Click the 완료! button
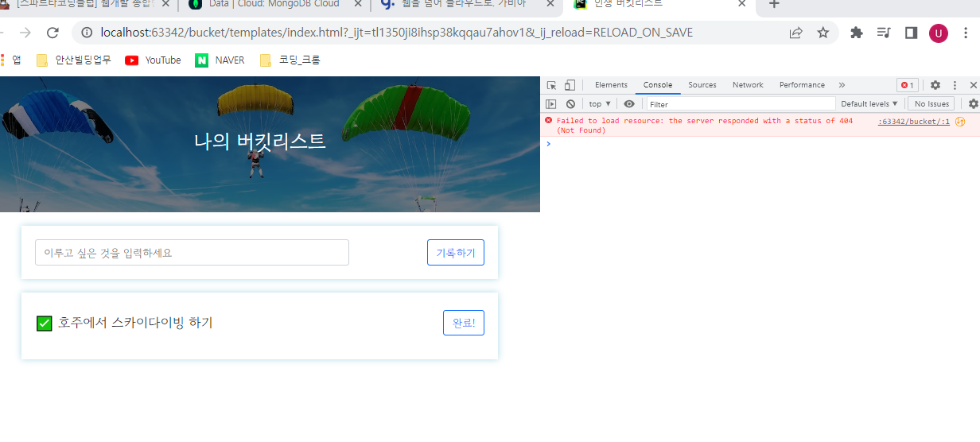The width and height of the screenshot is (980, 442). [x=464, y=323]
